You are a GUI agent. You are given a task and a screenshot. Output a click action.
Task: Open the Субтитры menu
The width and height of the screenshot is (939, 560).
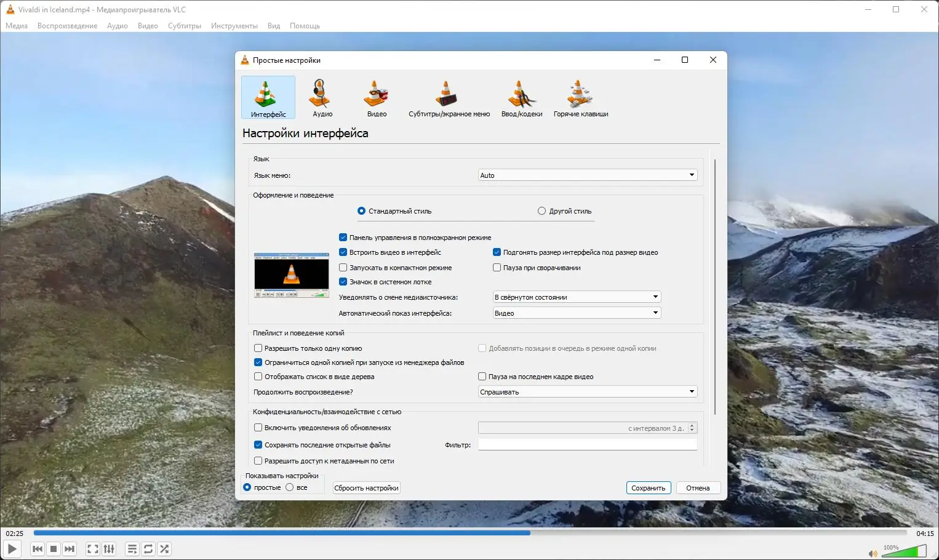(x=185, y=26)
